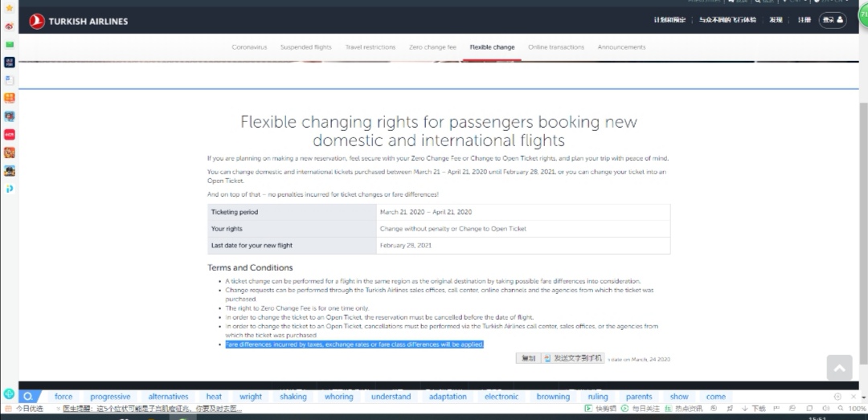The width and height of the screenshot is (868, 420).
Task: Open the green mail sidebar icon
Action: tap(10, 44)
